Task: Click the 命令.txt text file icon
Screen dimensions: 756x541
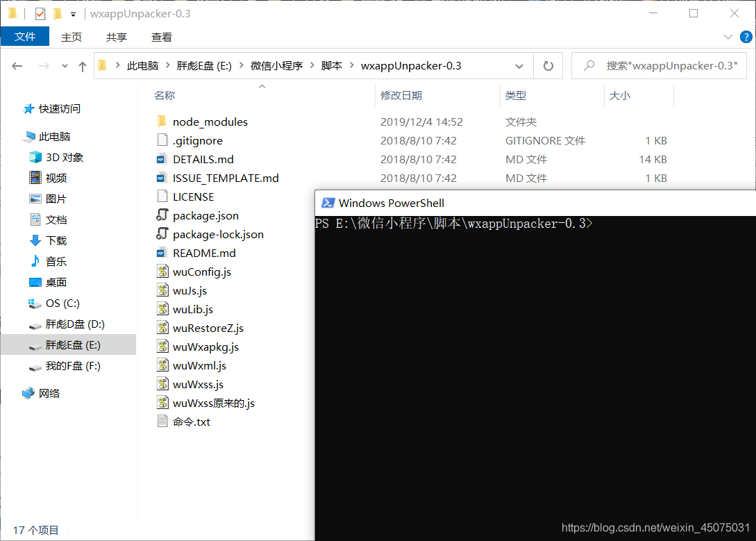Action: point(162,422)
